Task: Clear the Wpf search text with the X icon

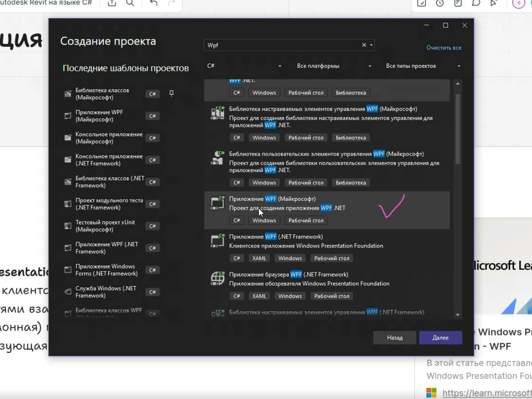Action: [x=364, y=45]
